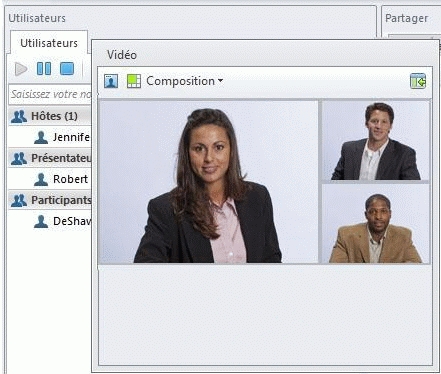Click the green grid layout icon
Image resolution: width=441 pixels, height=374 pixels.
click(134, 81)
